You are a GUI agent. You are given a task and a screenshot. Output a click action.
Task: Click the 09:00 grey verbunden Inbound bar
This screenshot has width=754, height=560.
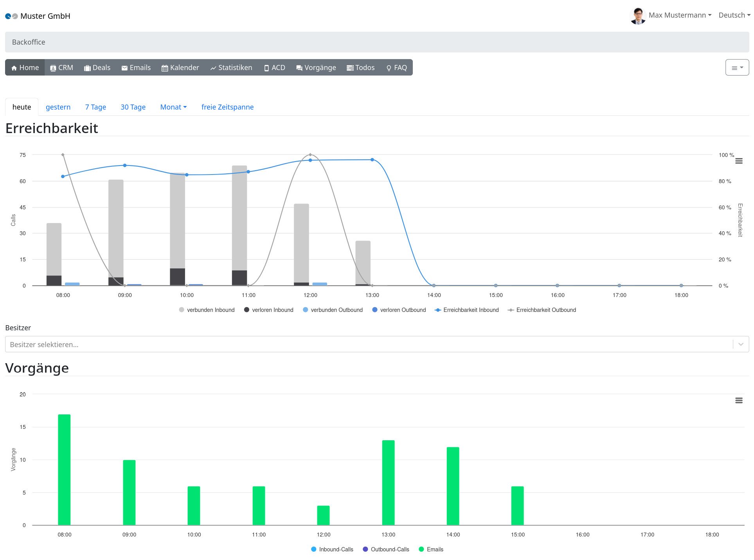116,229
